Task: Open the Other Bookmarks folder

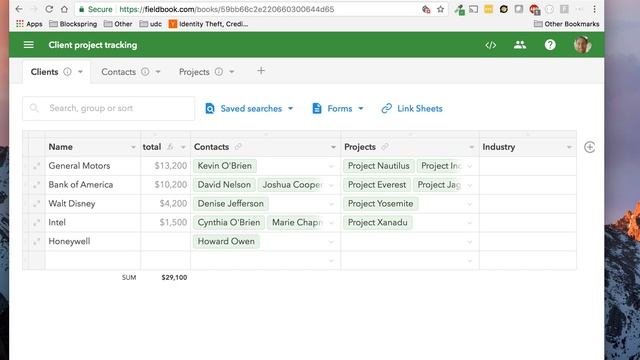Action: [x=567, y=24]
